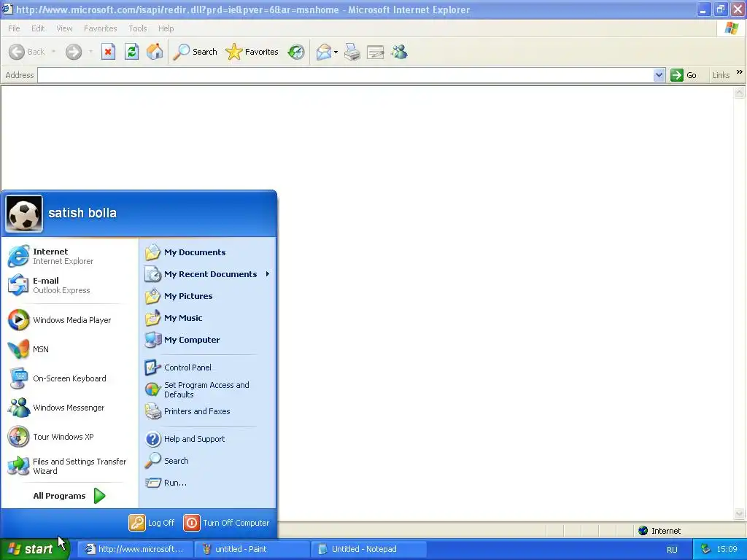
Task: Click the Messenger icon in IE toolbar
Action: 399,52
